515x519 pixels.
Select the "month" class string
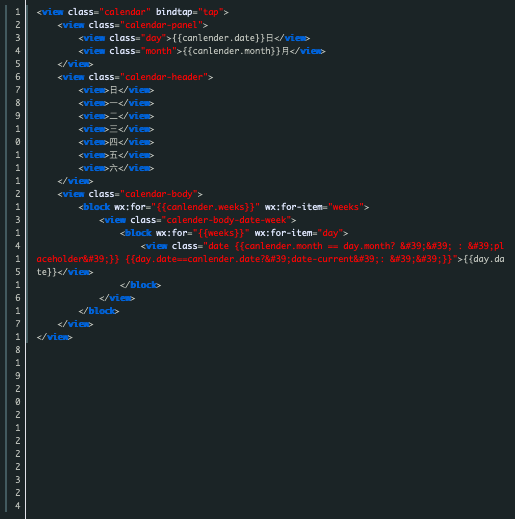[x=159, y=51]
